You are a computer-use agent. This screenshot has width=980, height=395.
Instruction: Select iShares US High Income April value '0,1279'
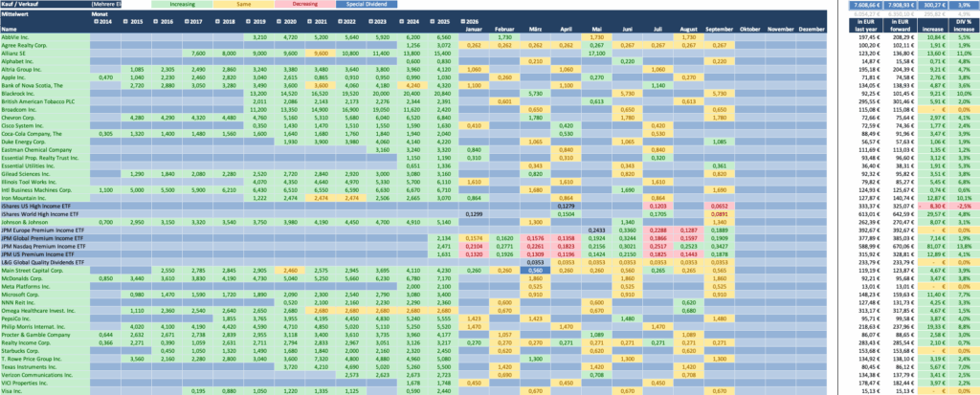point(566,206)
